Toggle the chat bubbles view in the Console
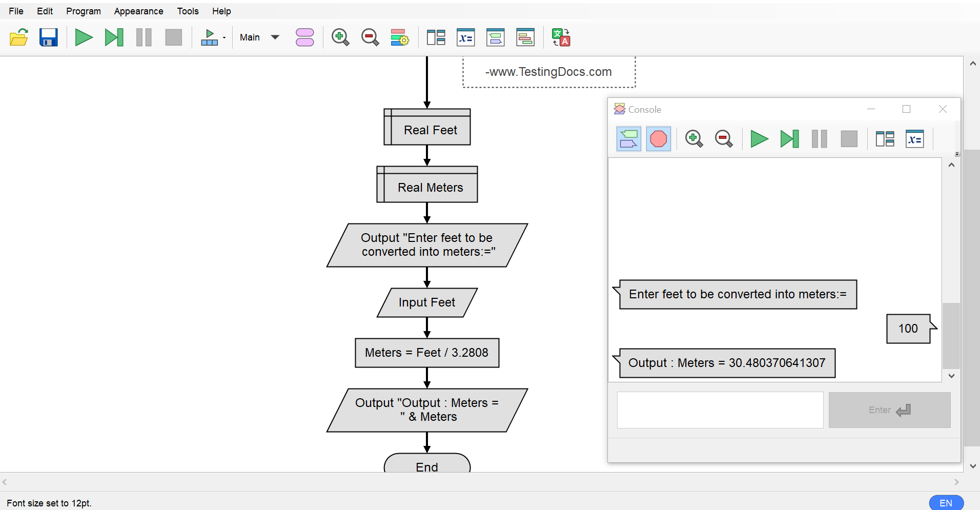 click(x=628, y=139)
